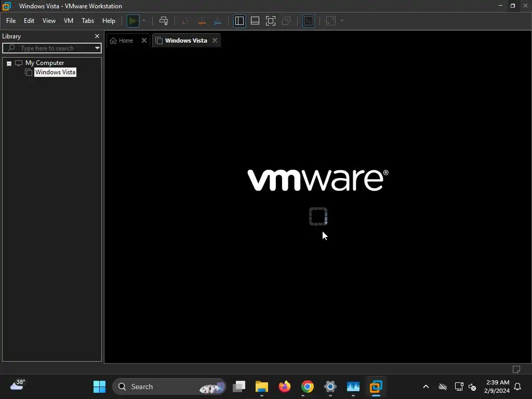Screen dimensions: 532x399
Task: Collapse the My Computer tree node
Action: [9, 63]
